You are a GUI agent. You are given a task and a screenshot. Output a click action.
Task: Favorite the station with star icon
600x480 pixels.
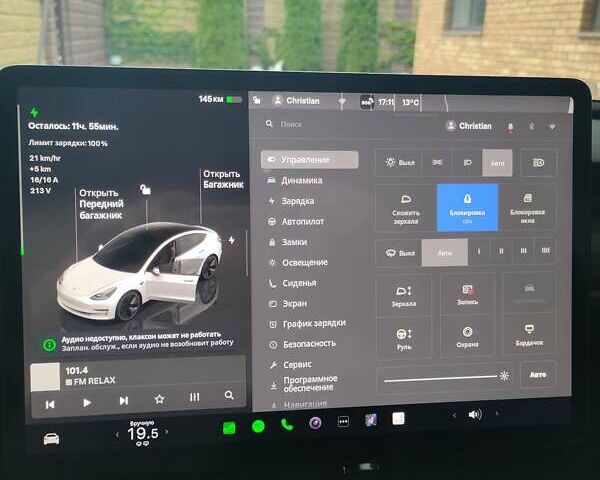[159, 399]
